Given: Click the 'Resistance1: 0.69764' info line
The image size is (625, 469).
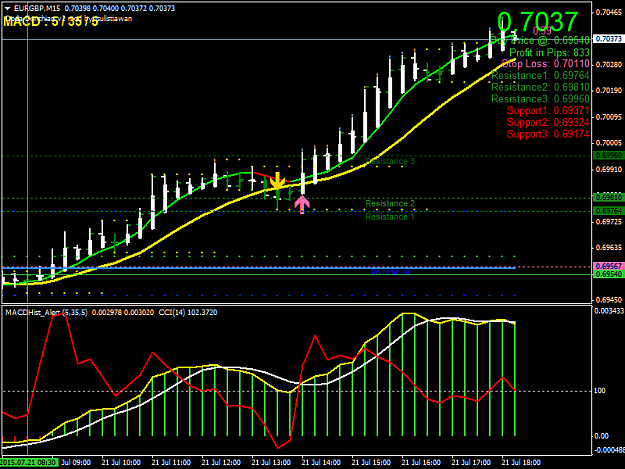Looking at the screenshot, I should click(540, 75).
